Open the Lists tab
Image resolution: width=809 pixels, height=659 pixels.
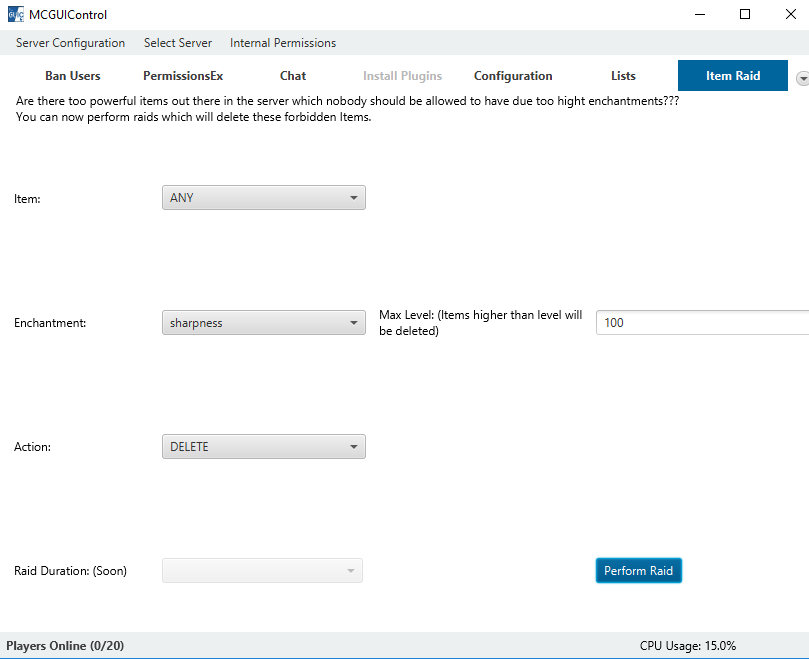[x=623, y=76]
